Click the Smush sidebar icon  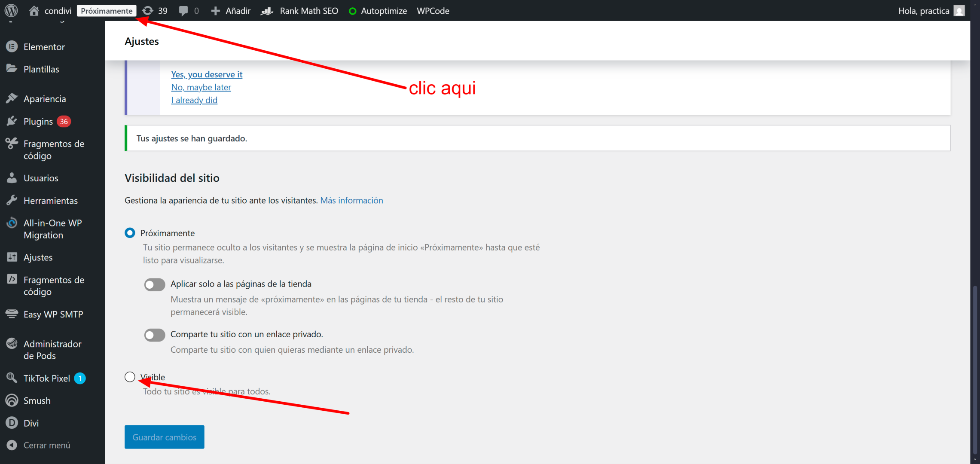coord(12,400)
